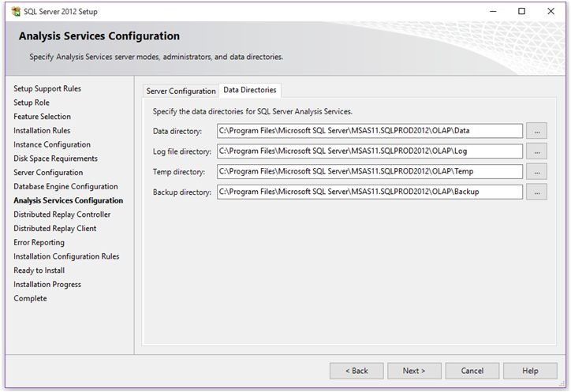Select the Data Directories tab
571x392 pixels.
pos(250,90)
